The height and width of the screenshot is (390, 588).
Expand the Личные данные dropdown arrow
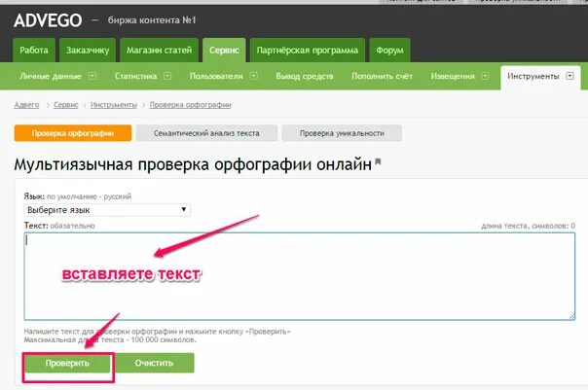tap(92, 76)
